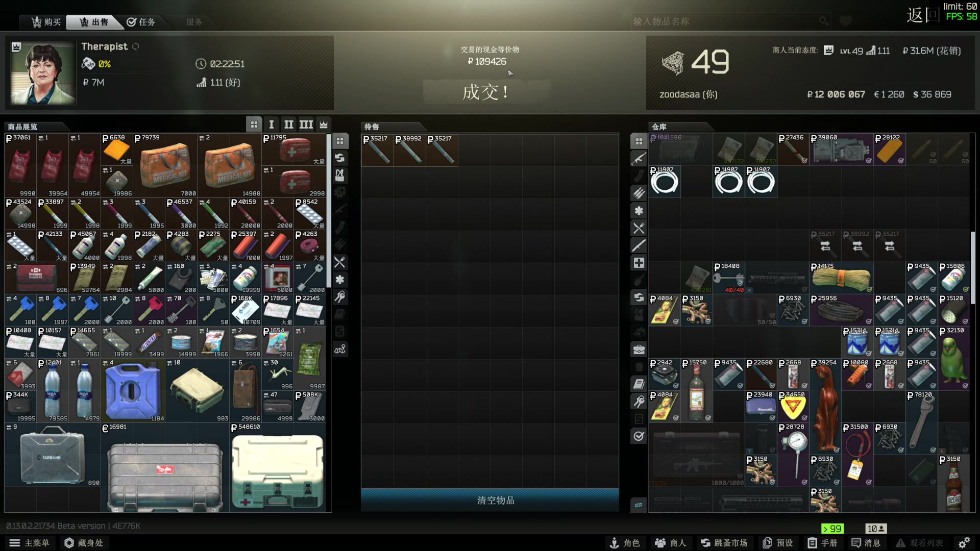Open settings gear in bottom bar
The width and height of the screenshot is (980, 551).
tap(964, 543)
